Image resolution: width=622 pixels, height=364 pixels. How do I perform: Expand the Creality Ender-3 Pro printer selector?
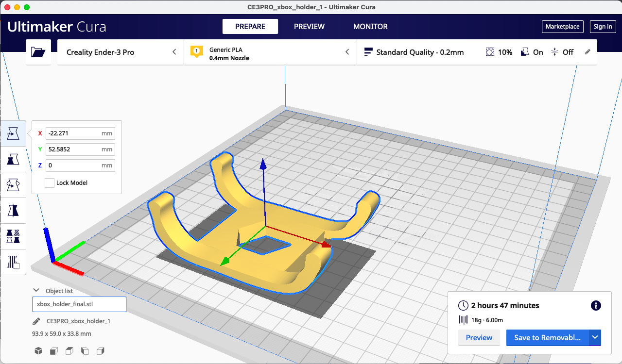(121, 52)
